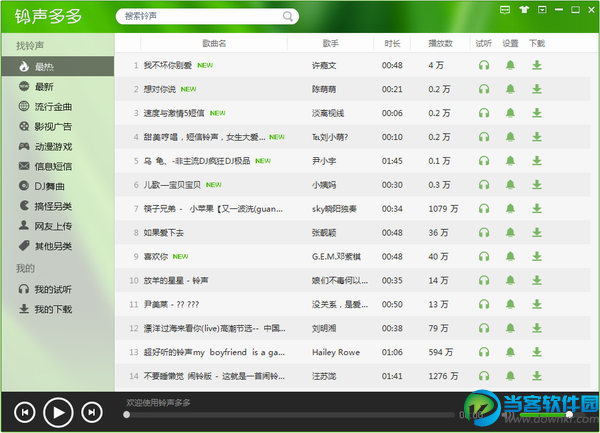Click the next track button
The width and height of the screenshot is (600, 433).
[x=92, y=412]
